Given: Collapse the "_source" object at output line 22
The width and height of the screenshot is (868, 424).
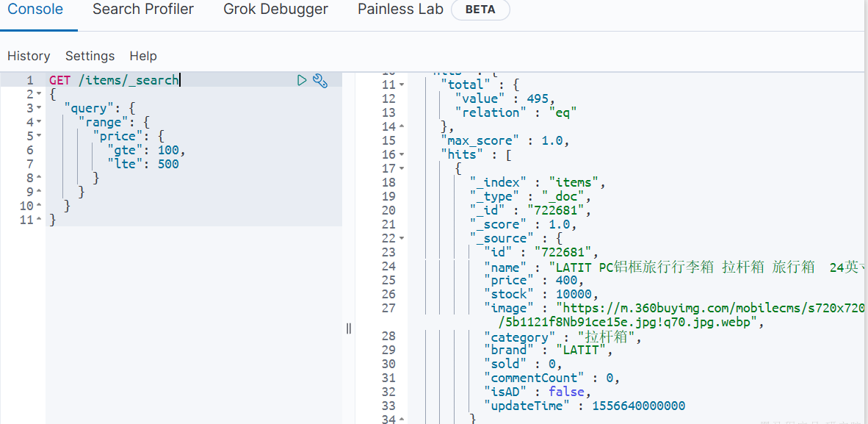Looking at the screenshot, I should [402, 238].
